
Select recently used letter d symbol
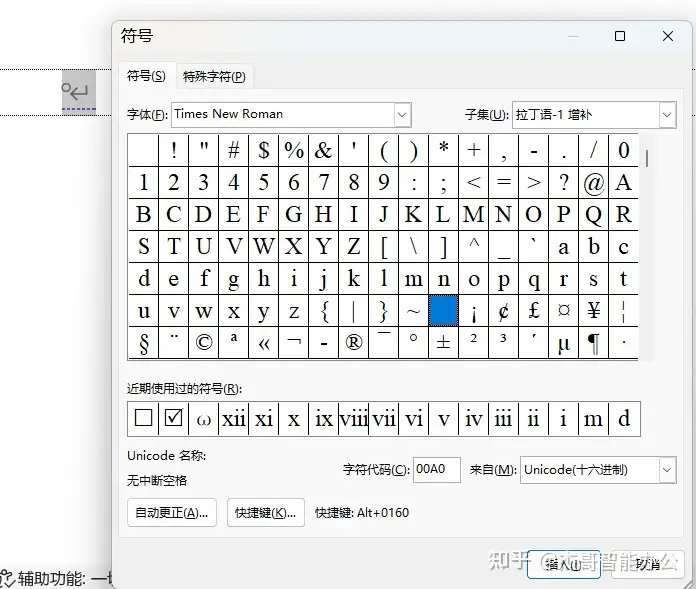(x=624, y=418)
